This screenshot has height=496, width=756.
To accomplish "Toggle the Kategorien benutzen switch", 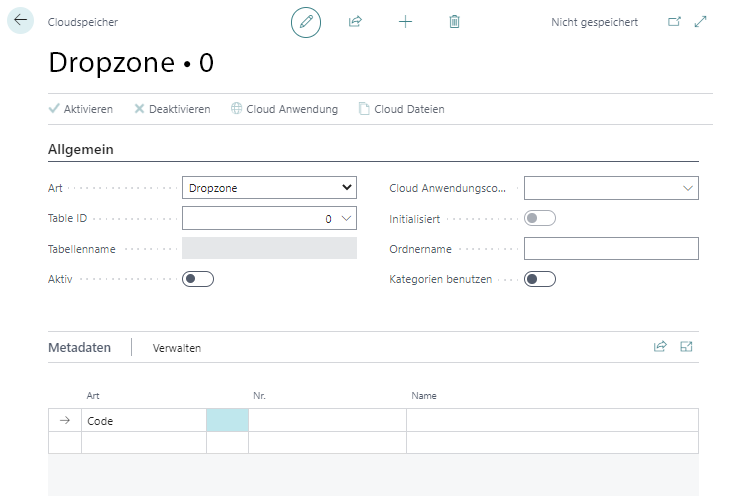I will pos(540,279).
